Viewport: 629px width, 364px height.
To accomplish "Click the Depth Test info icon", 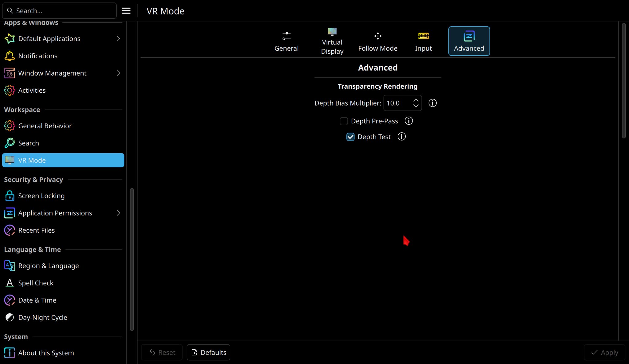I will point(402,137).
